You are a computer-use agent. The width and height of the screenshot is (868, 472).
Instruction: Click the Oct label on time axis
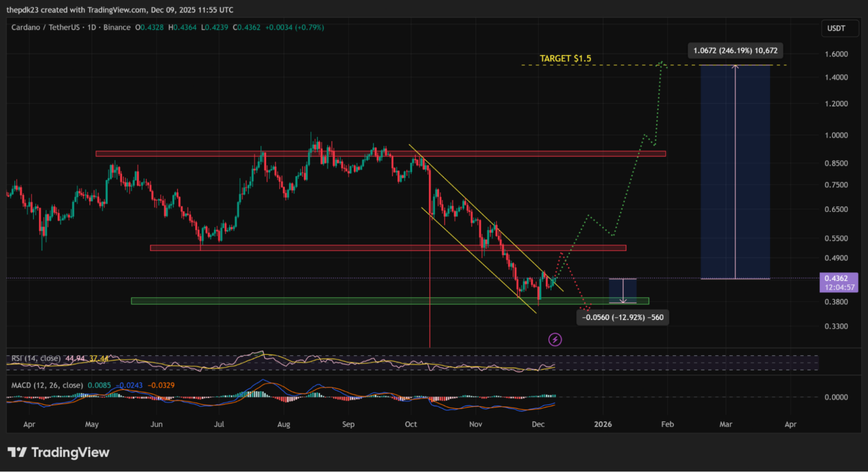(x=411, y=424)
